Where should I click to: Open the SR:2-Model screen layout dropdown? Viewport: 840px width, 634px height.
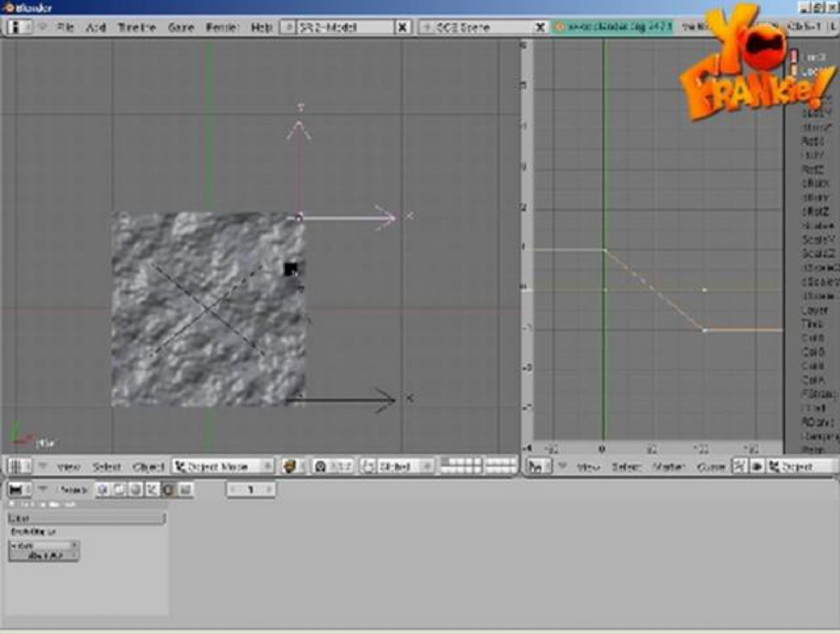288,27
